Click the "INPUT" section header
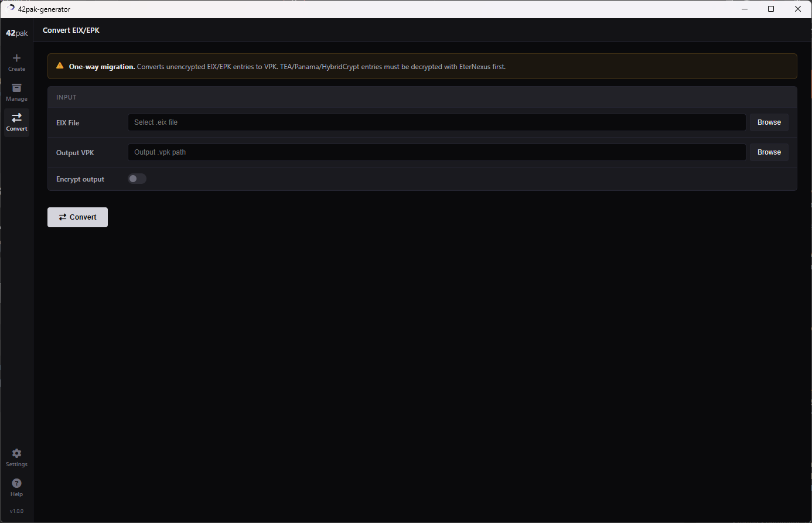 pos(66,97)
